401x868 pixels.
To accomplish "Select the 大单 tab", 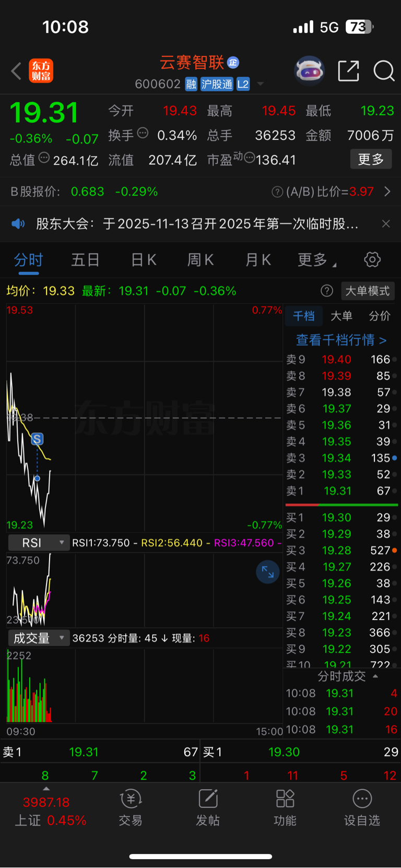I will point(341,316).
